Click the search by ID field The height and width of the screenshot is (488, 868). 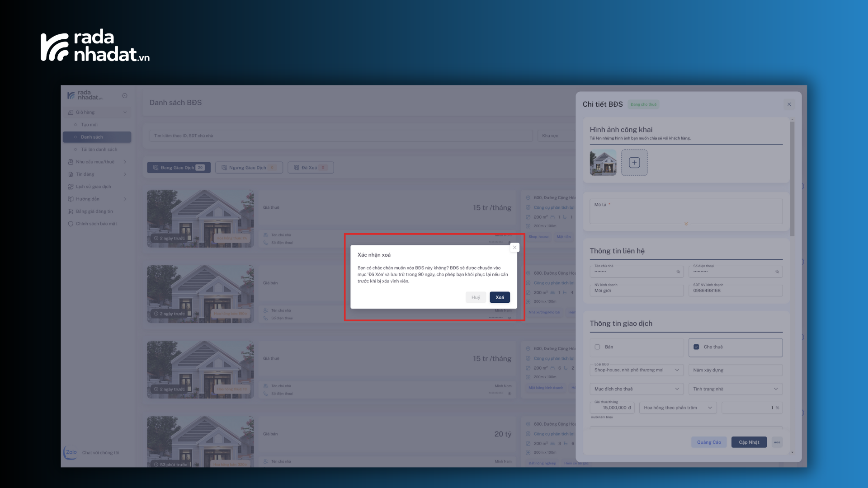pos(341,136)
